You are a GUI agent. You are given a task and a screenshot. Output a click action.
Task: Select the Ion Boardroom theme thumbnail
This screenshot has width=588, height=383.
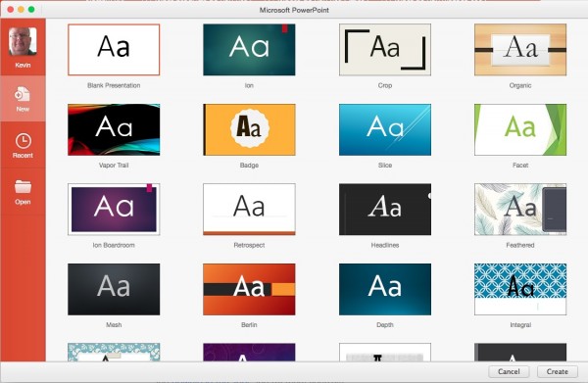(x=114, y=209)
